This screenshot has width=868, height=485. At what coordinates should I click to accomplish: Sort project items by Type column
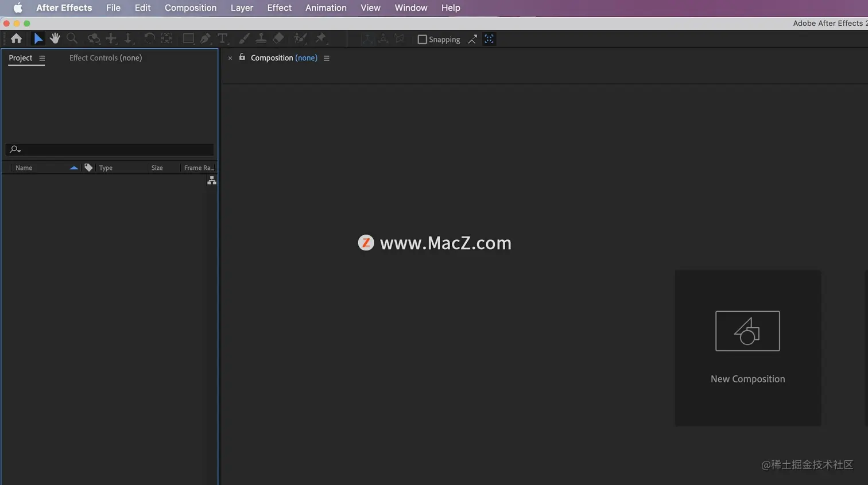coord(106,168)
